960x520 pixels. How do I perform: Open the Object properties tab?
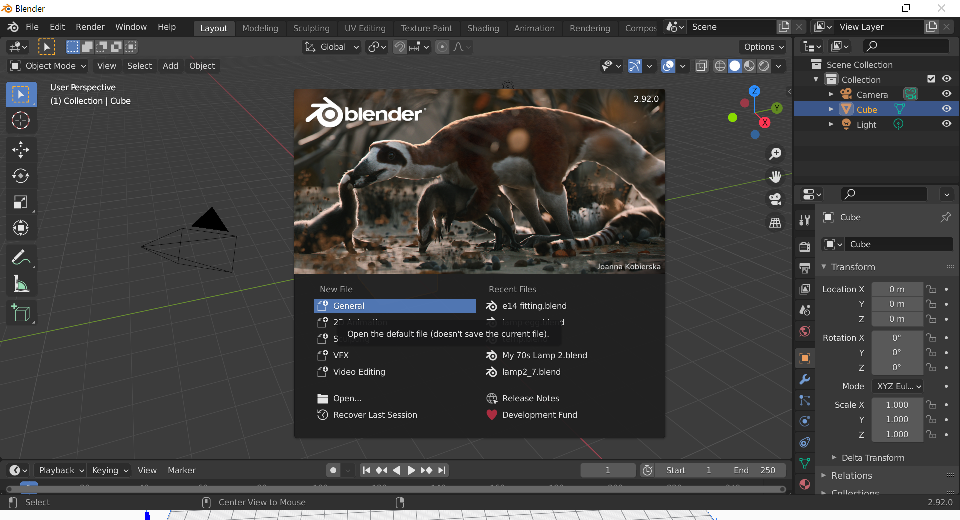pos(805,358)
